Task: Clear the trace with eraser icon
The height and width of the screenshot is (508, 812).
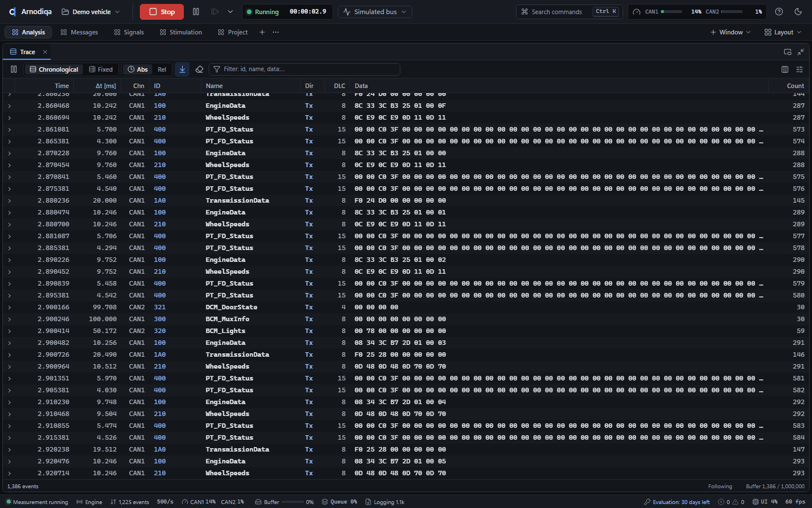Action: pyautogui.click(x=199, y=69)
